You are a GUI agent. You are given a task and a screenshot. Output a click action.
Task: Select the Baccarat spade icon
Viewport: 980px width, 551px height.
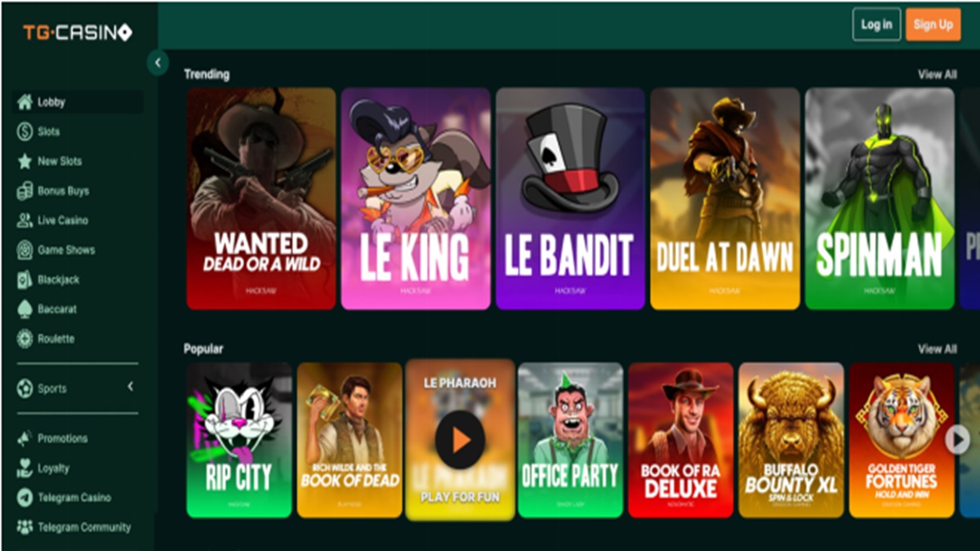coord(24,309)
